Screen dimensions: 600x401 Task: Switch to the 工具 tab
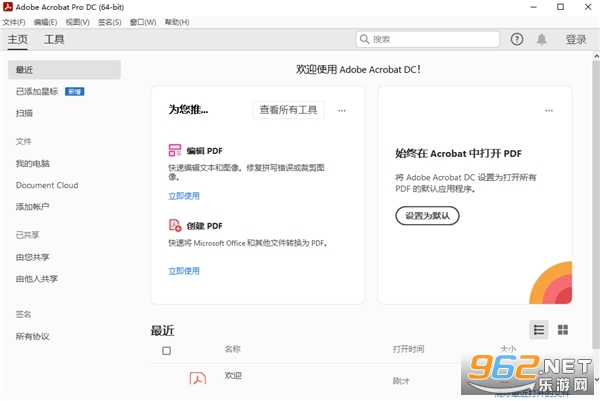(54, 39)
